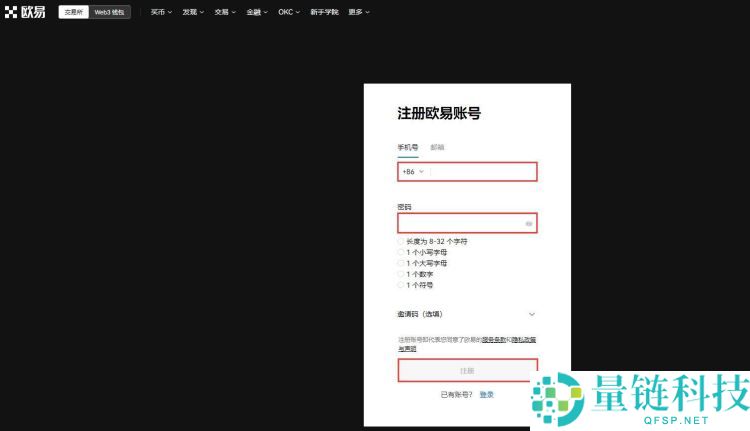Focus the 密码 password input field
Viewport: 750px width, 431px height.
(467, 223)
